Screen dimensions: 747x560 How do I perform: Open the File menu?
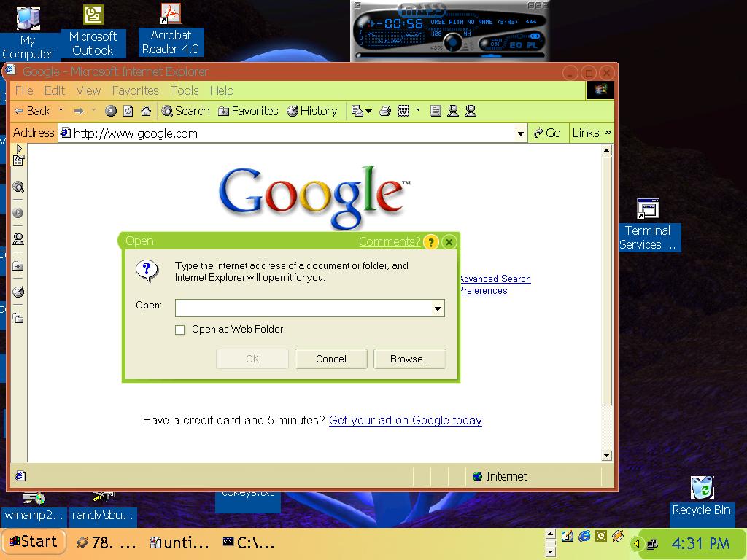[x=24, y=91]
